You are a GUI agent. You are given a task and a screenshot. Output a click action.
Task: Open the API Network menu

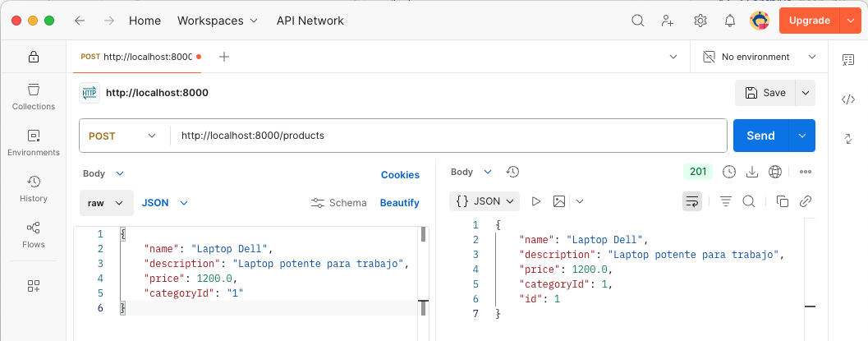click(310, 21)
